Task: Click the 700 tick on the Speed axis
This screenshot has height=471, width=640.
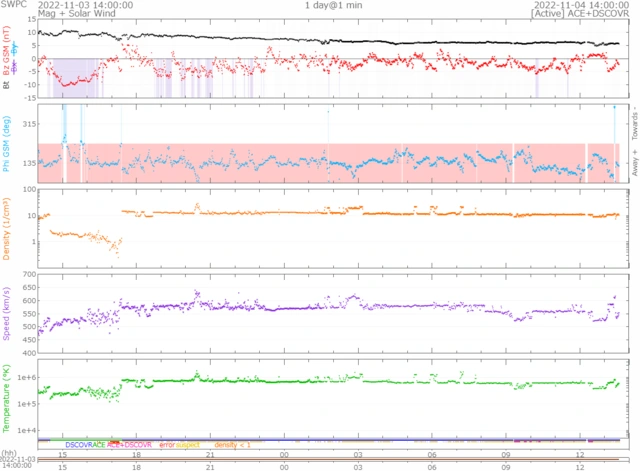Action: click(x=30, y=274)
